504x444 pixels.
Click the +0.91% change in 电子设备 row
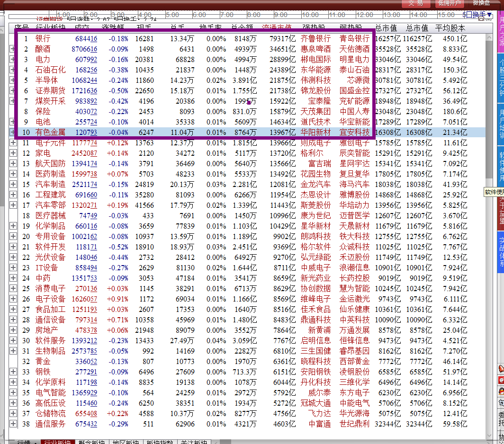tap(117, 299)
